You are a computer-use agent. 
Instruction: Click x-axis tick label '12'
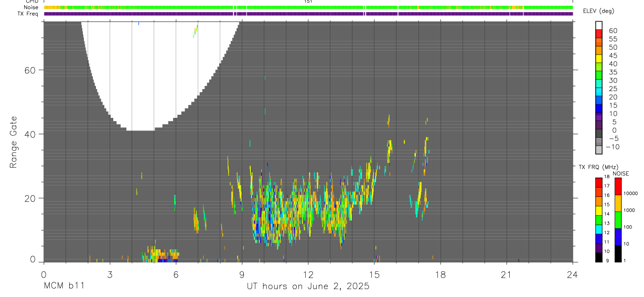(308, 275)
